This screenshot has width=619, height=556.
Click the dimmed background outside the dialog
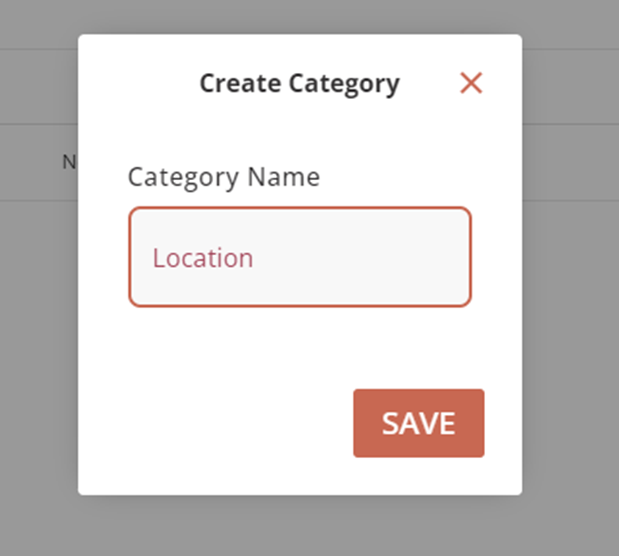[570, 300]
